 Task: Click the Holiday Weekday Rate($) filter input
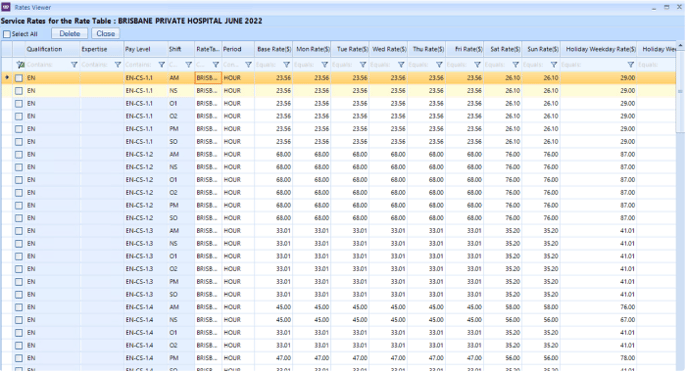click(593, 64)
